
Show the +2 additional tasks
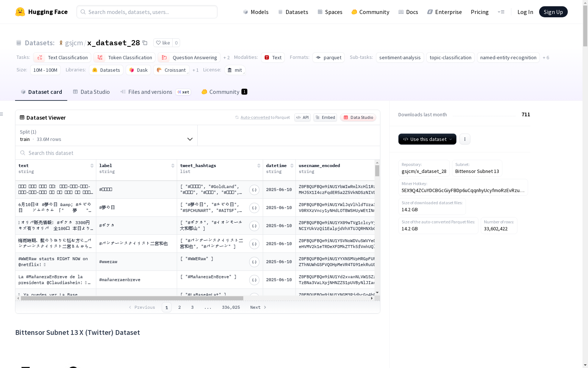coord(226,58)
